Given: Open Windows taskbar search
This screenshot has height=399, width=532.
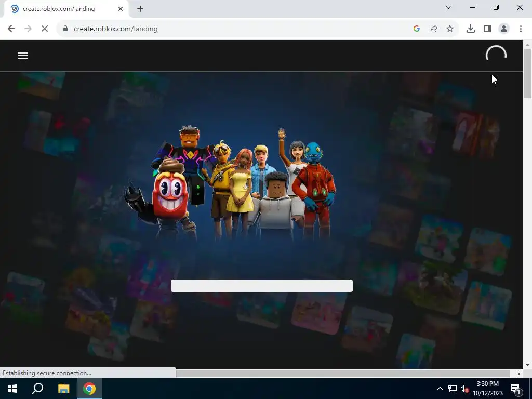Looking at the screenshot, I should 37,389.
